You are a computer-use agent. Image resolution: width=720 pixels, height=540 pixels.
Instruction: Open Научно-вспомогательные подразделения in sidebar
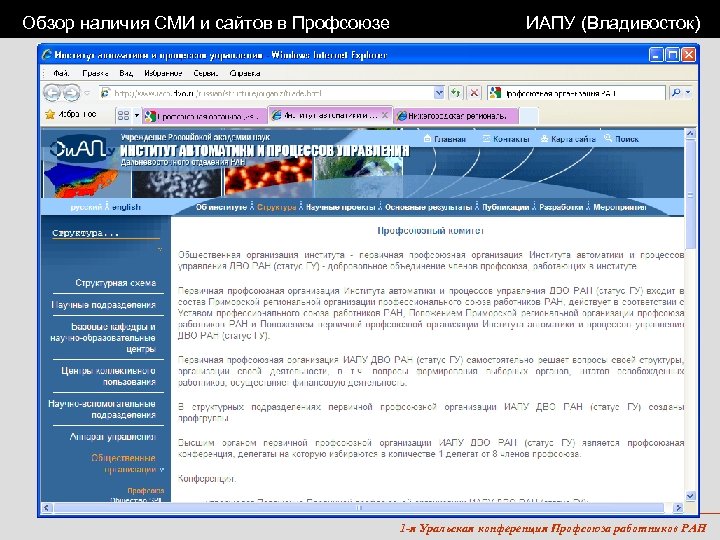tap(102, 410)
